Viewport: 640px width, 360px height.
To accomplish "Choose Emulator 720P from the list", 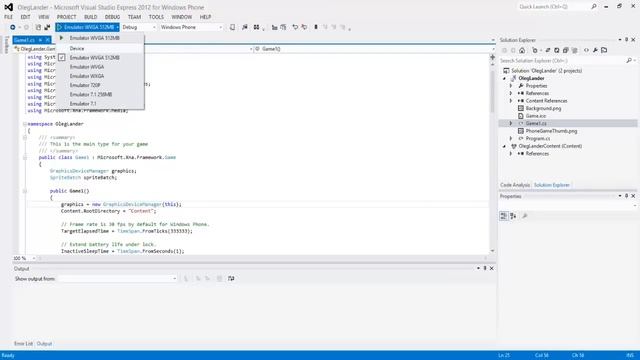I will tap(100, 85).
